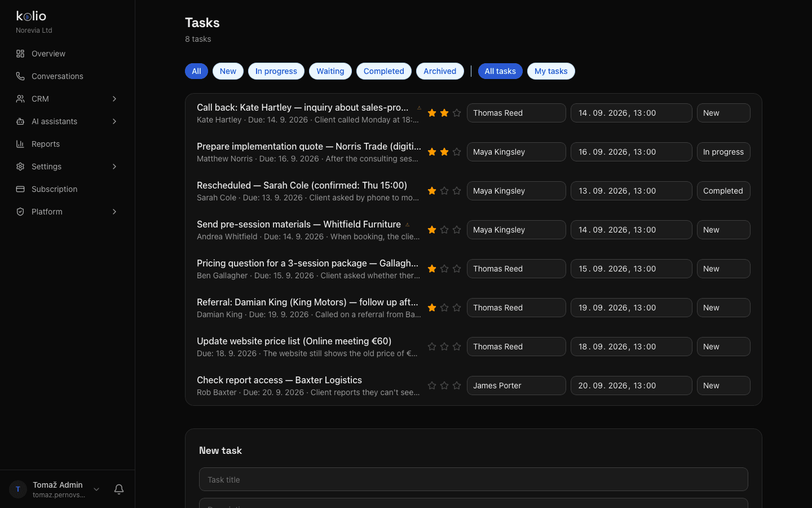Filter tasks by Waiting
The image size is (812, 508).
pyautogui.click(x=330, y=71)
